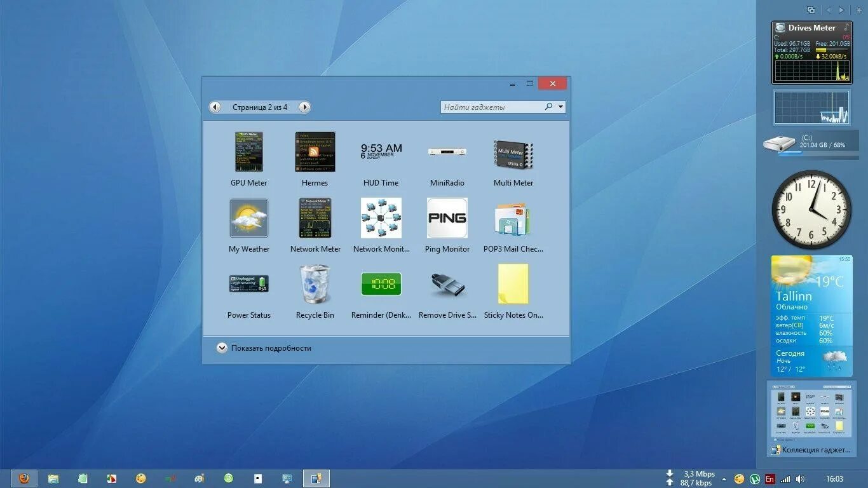Click the uTorrent tray icon

755,479
